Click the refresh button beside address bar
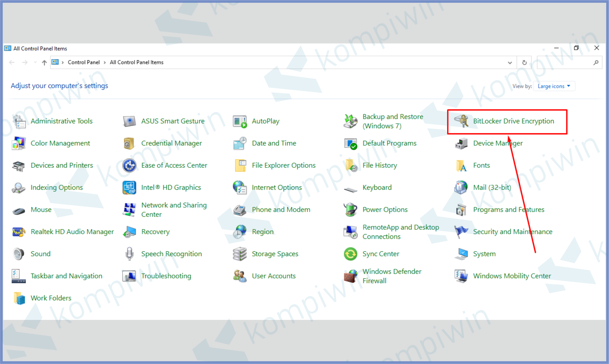Screen dimensions: 609x364 pos(524,63)
